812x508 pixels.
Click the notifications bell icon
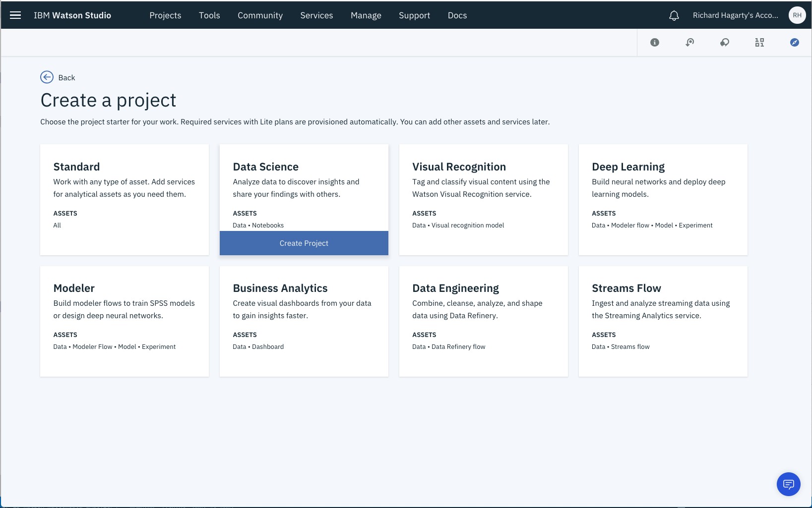tap(674, 16)
